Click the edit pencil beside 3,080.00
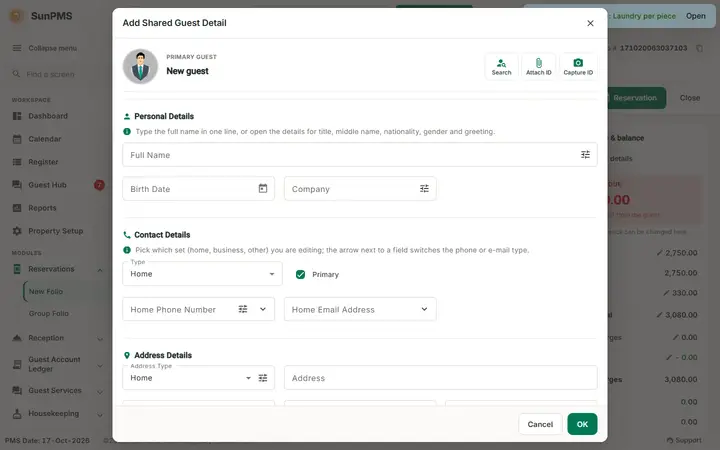 point(659,315)
